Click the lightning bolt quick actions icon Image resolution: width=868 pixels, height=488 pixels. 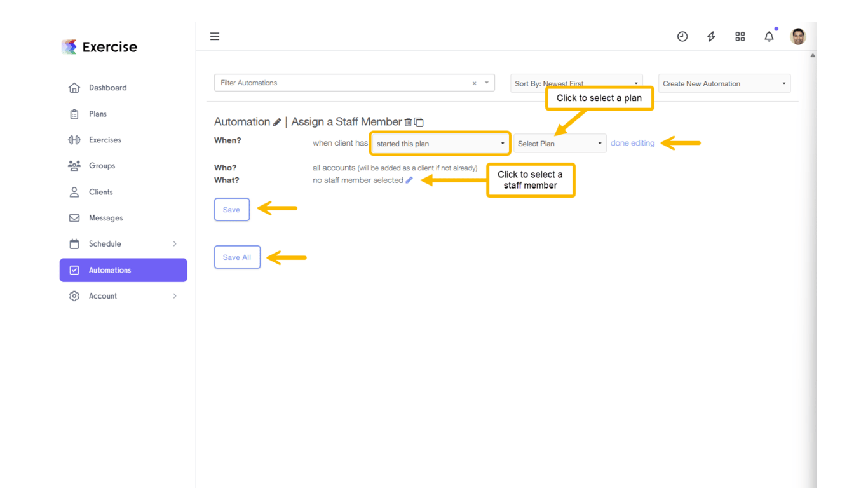[711, 36]
